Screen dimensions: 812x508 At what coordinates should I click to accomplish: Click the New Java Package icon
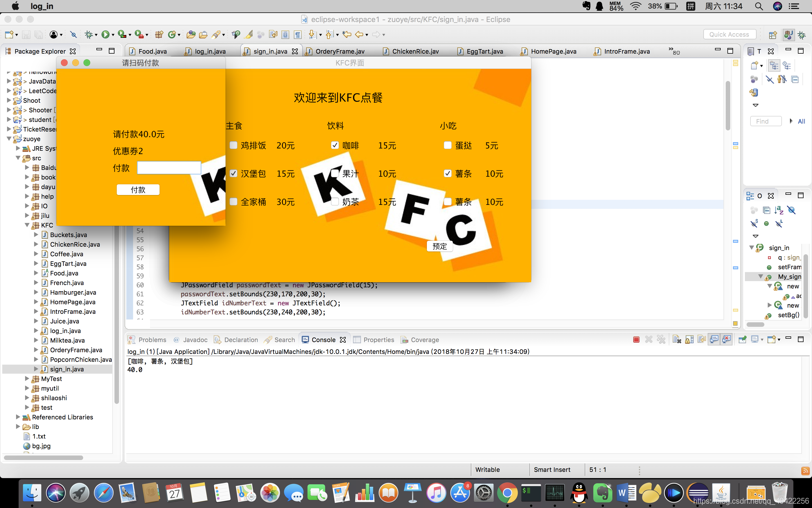click(x=159, y=34)
